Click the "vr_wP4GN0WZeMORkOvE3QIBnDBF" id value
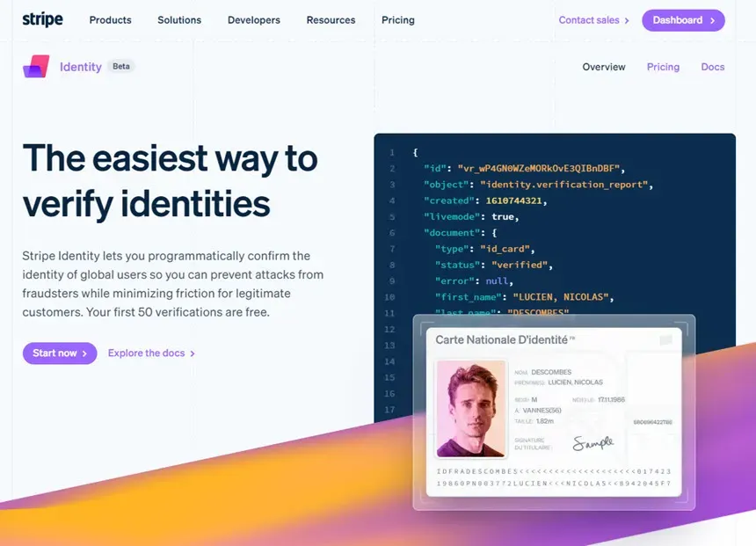 point(541,168)
